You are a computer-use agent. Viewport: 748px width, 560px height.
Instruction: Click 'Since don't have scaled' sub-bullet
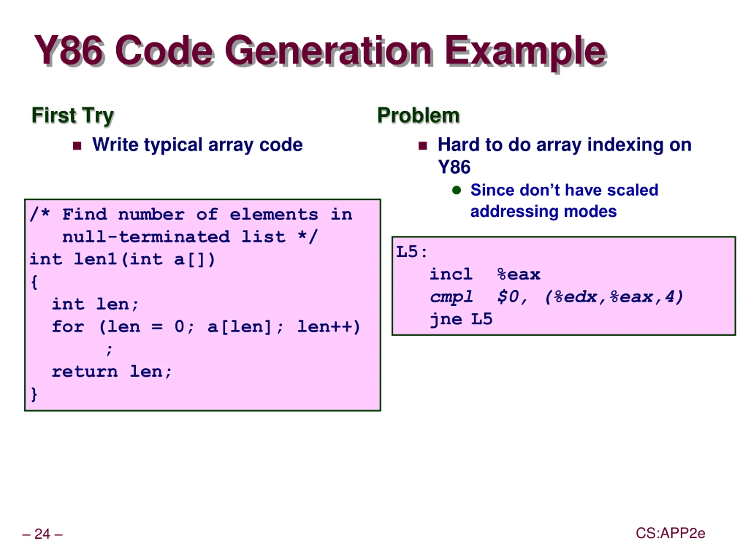click(x=564, y=190)
